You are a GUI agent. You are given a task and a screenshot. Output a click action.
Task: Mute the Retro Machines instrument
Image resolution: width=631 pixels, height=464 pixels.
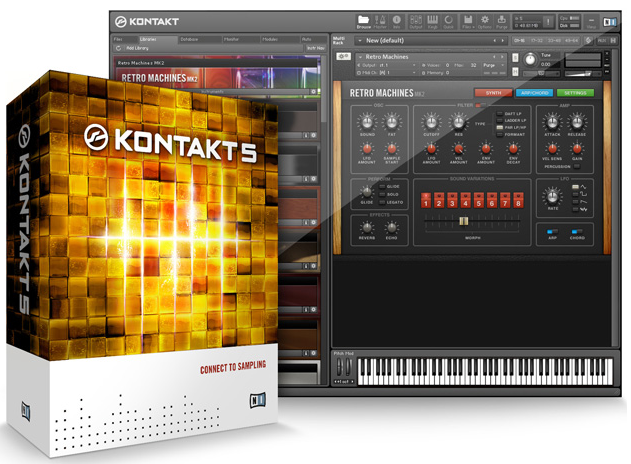(515, 72)
